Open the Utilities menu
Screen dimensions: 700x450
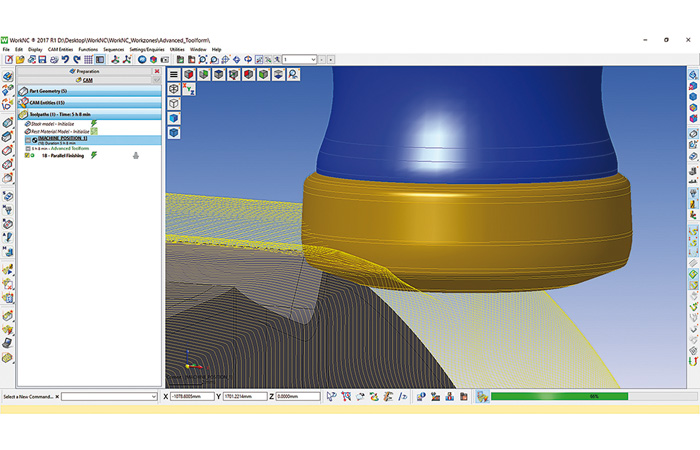[177, 50]
